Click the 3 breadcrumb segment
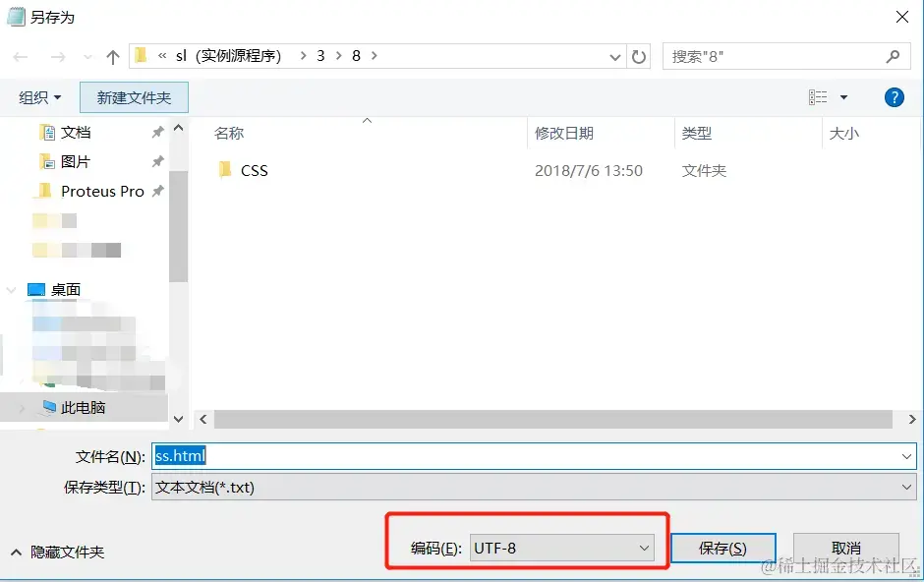 coord(320,56)
